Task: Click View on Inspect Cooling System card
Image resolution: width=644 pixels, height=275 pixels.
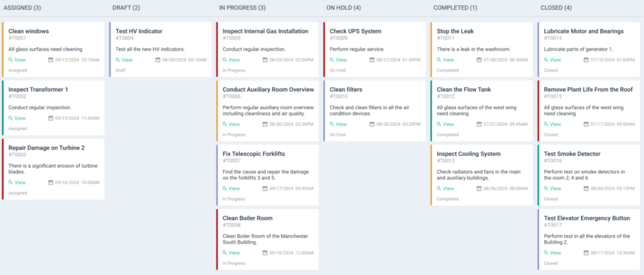Action: point(445,188)
